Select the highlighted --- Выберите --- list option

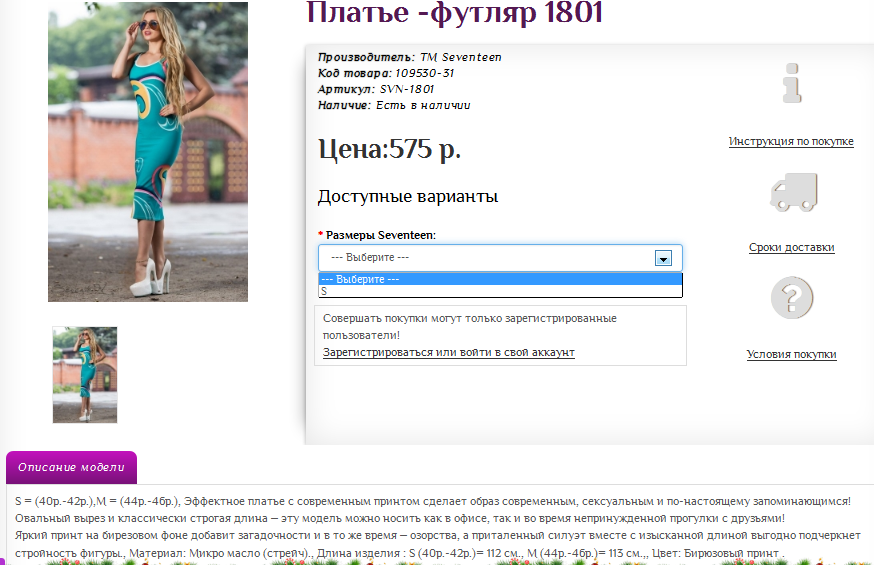tap(501, 279)
